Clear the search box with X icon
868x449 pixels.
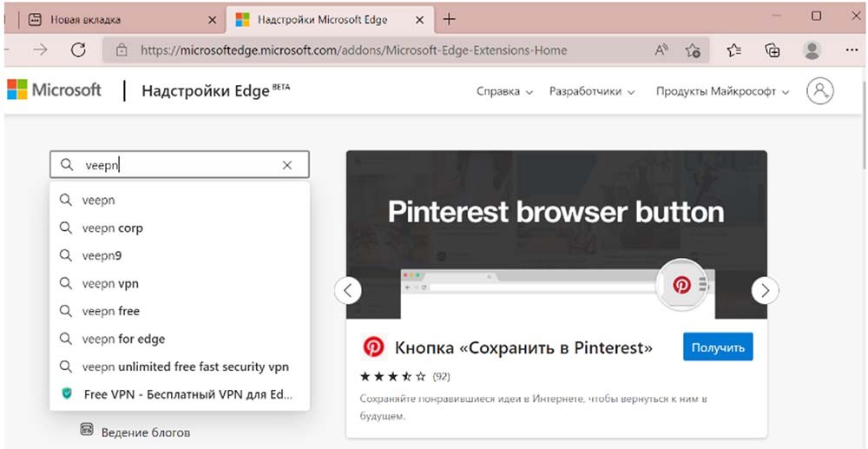[x=286, y=165]
